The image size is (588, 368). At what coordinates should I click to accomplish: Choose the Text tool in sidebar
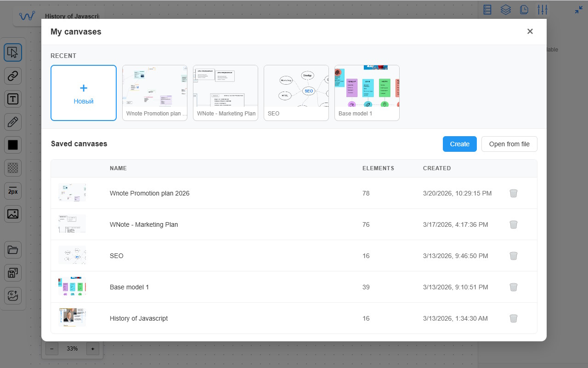point(13,98)
